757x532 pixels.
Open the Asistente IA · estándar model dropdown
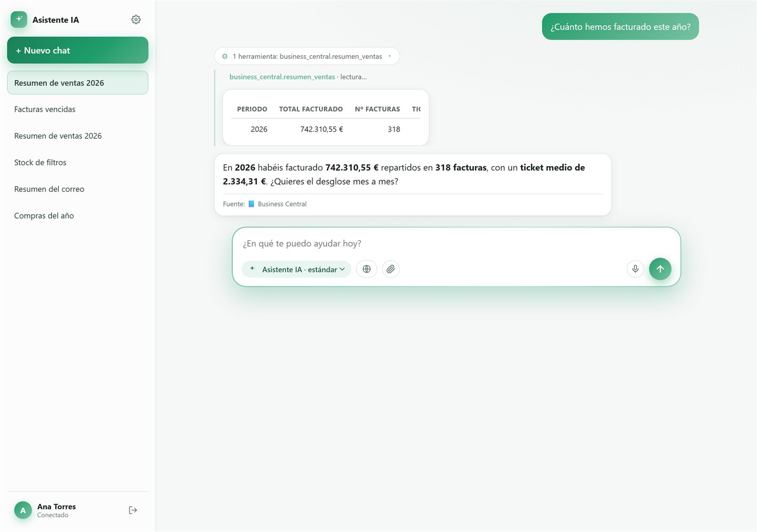[296, 269]
